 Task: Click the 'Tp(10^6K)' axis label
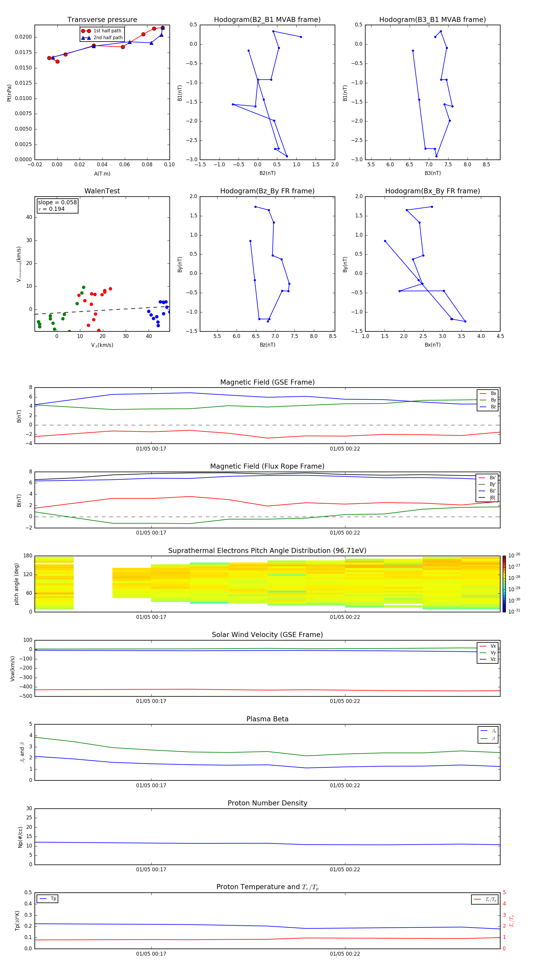click(17, 921)
